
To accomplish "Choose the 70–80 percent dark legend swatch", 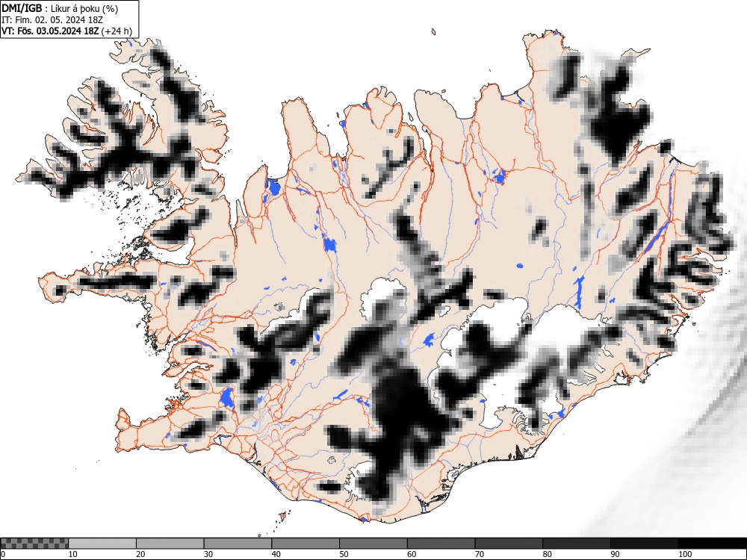I will (508, 544).
